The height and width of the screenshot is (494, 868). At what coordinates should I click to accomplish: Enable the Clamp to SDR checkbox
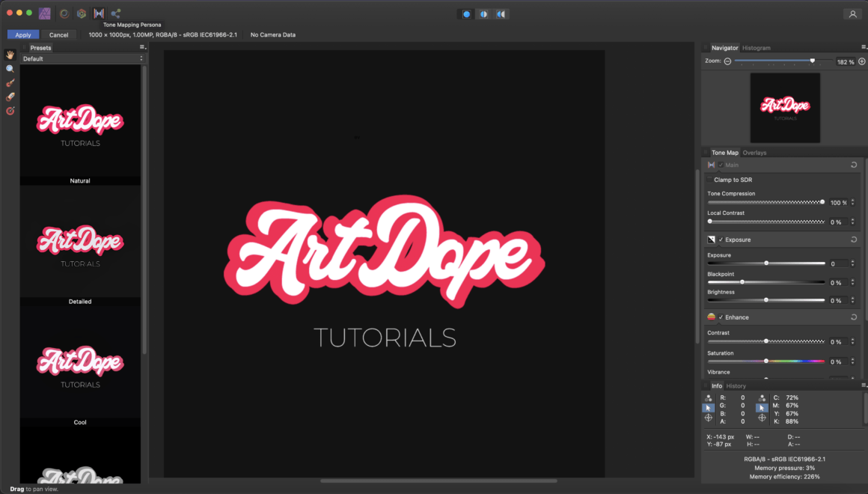pos(709,180)
